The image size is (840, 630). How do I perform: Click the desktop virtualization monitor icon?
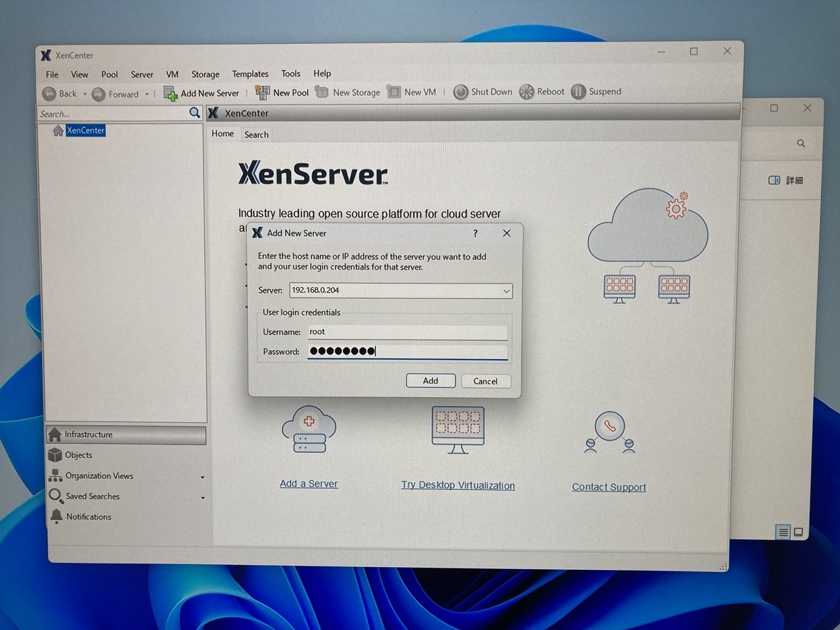pyautogui.click(x=458, y=430)
